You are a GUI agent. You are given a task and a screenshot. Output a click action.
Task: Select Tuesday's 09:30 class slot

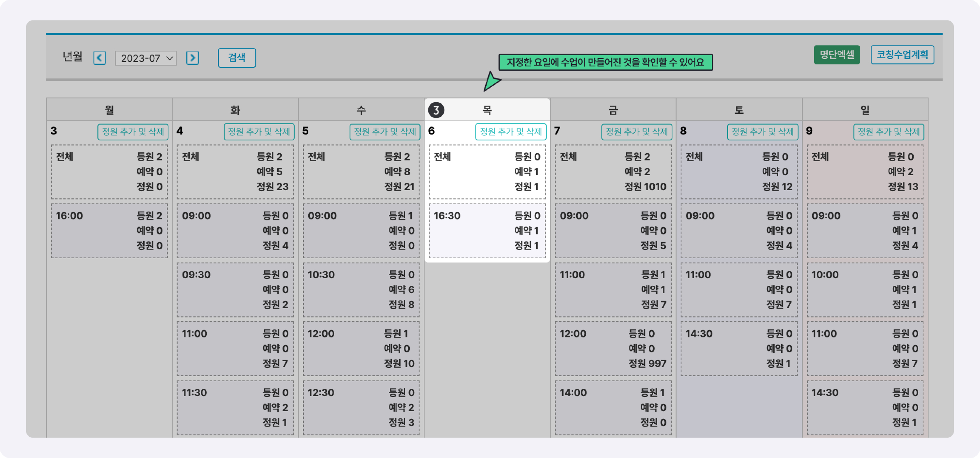(x=235, y=290)
